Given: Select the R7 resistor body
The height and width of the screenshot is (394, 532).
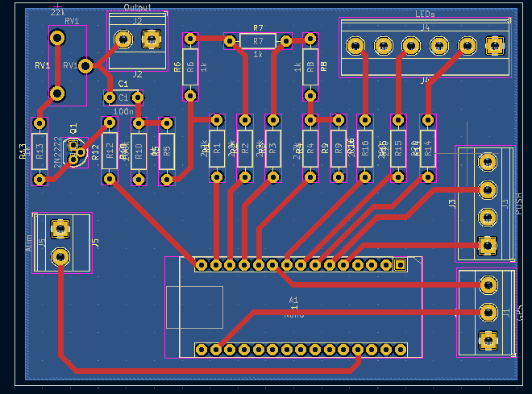Looking at the screenshot, I should tap(257, 41).
